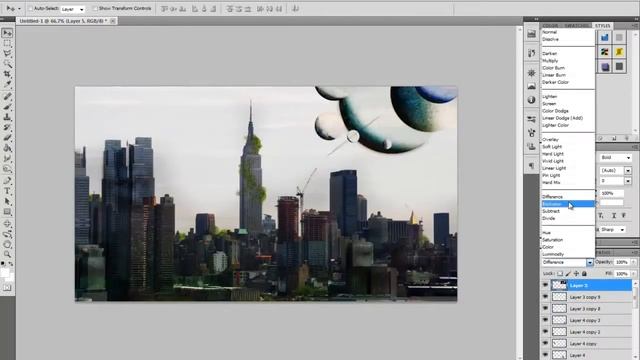Viewport: 640px width, 360px height.
Task: Select the Pen tool
Action: (x=7, y=181)
